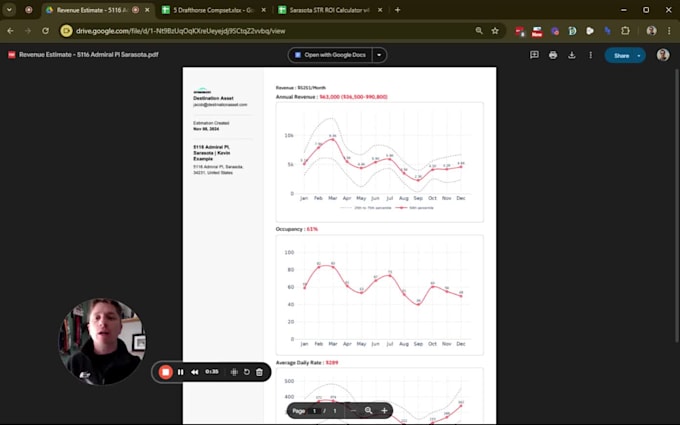Open Drive viewer more actions menu
Screen dimensions: 680x425
point(590,55)
